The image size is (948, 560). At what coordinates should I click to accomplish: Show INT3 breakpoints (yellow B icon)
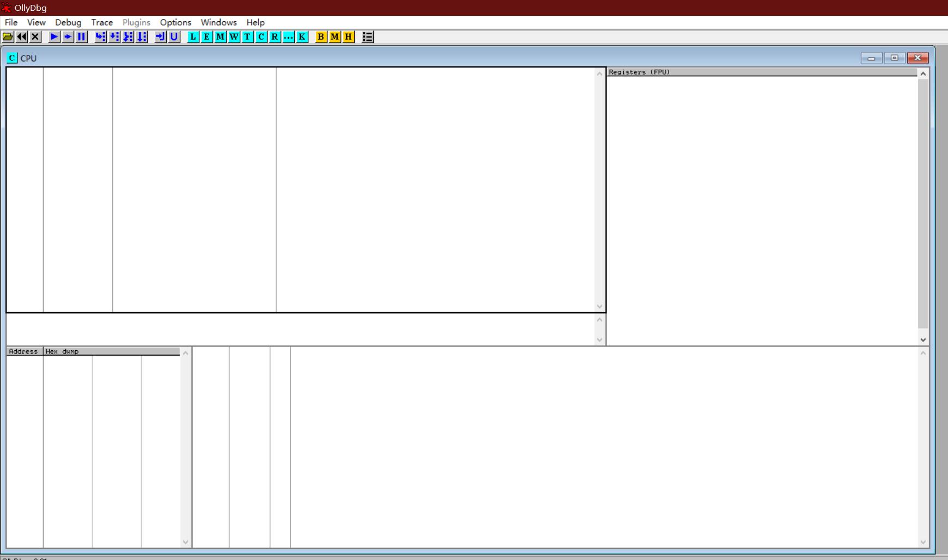pyautogui.click(x=321, y=37)
